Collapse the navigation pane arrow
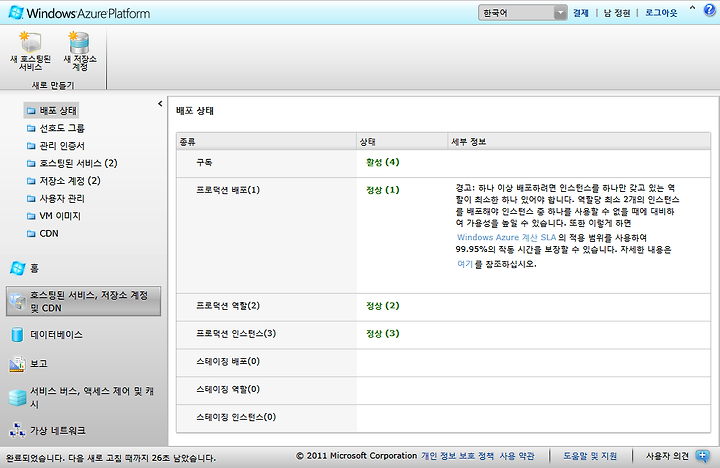The height and width of the screenshot is (468, 720). (160, 104)
